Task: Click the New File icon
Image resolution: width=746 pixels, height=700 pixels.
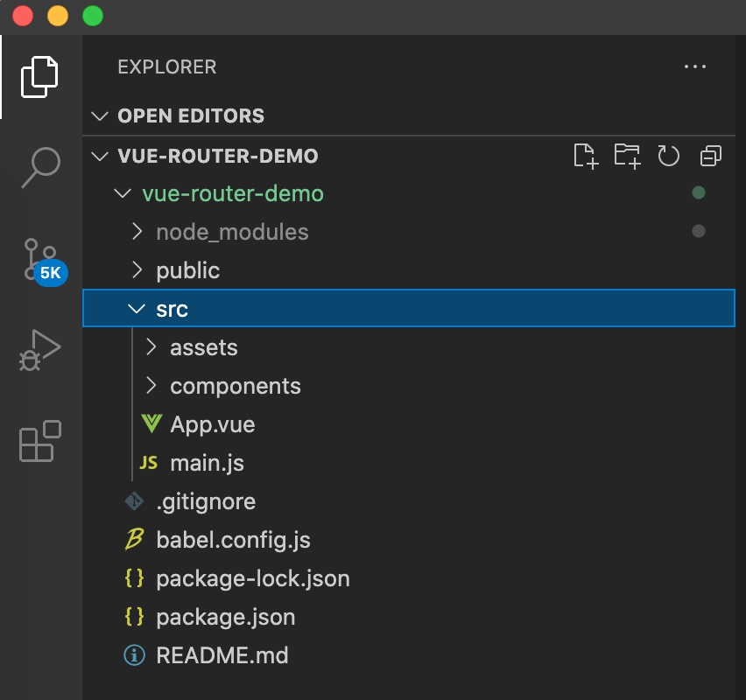Action: [x=586, y=156]
